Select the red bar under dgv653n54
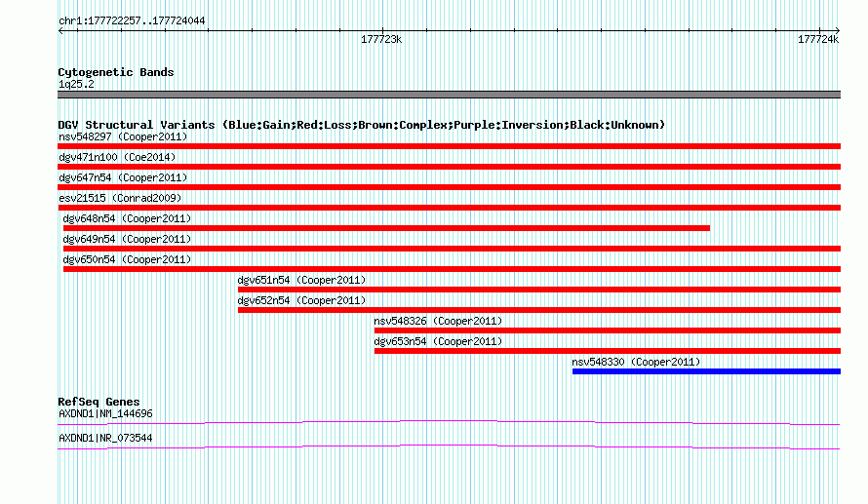This screenshot has height=504, width=868. tap(608, 351)
